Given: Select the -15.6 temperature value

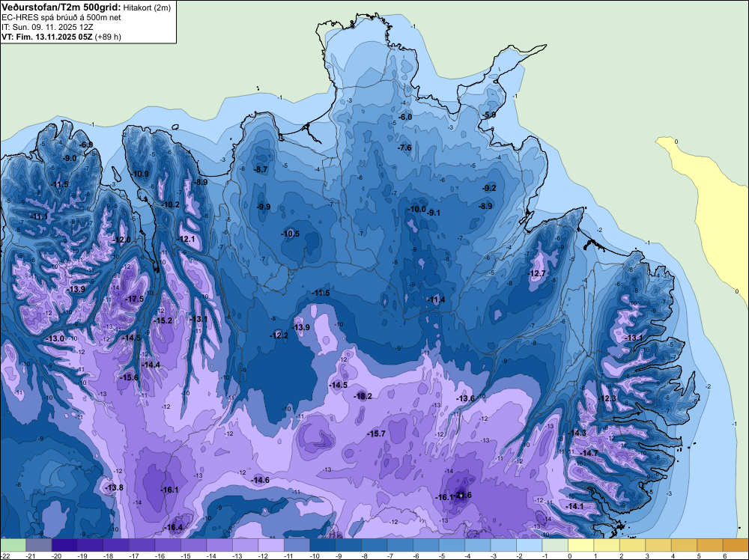Looking at the screenshot, I should [129, 377].
